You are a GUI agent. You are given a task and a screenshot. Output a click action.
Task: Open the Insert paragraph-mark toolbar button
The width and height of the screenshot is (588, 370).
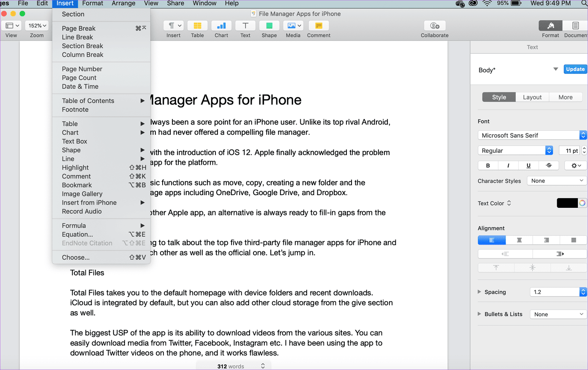pyautogui.click(x=173, y=26)
